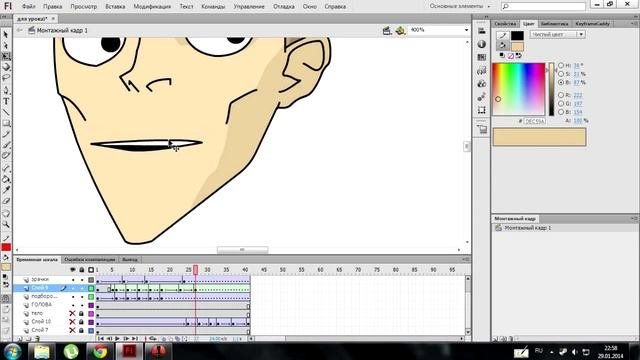Click the hex color input field
Screen dimensions: 640x360
click(534, 121)
